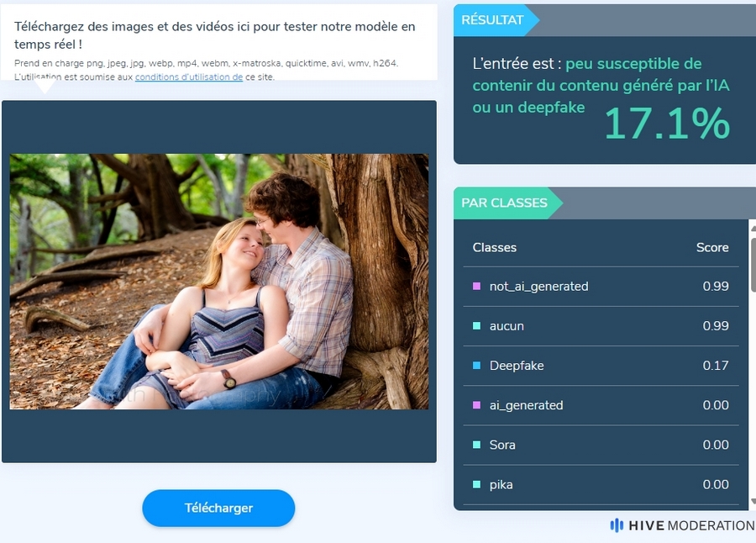This screenshot has width=756, height=543.
Task: Click the 17.1% result percentage
Action: tap(667, 124)
